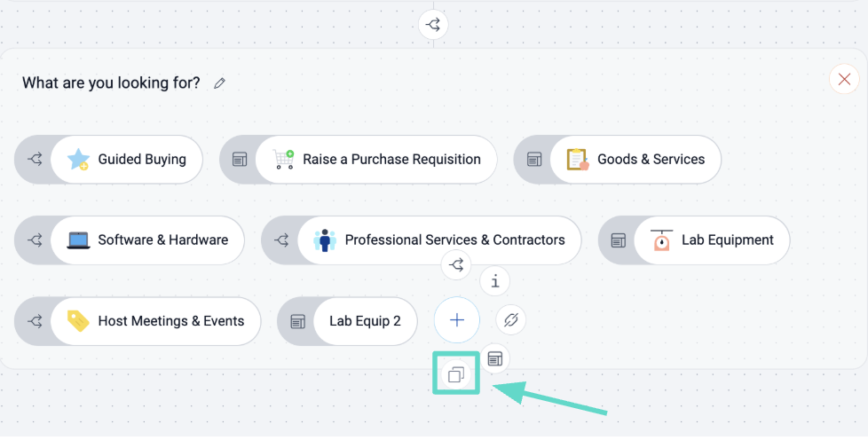
Task: Click form icon left of Lab Equipment
Action: (618, 240)
